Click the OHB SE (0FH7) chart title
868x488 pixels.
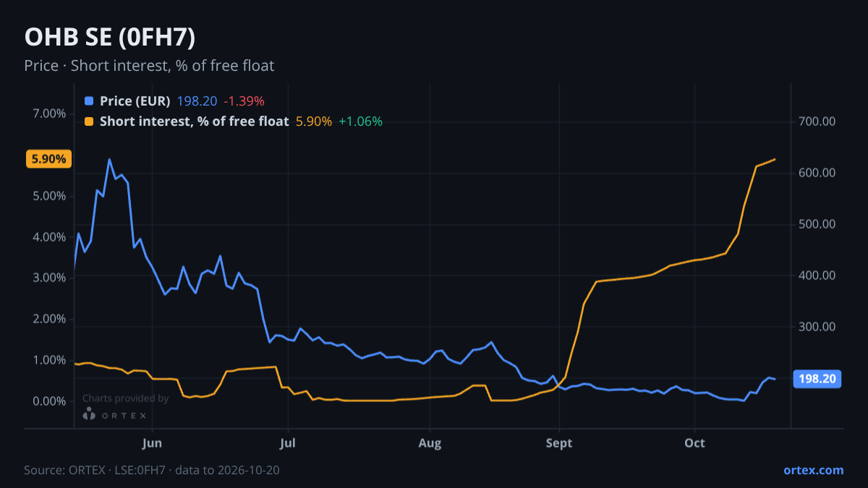pos(110,38)
